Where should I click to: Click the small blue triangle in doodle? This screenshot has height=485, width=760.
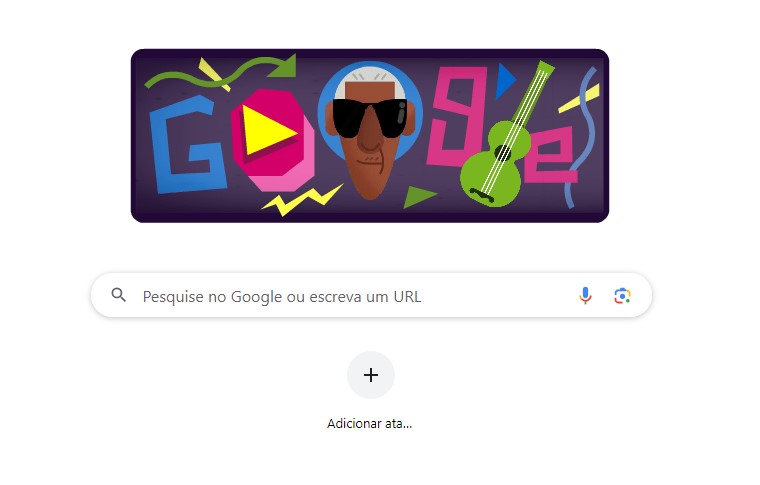point(505,81)
